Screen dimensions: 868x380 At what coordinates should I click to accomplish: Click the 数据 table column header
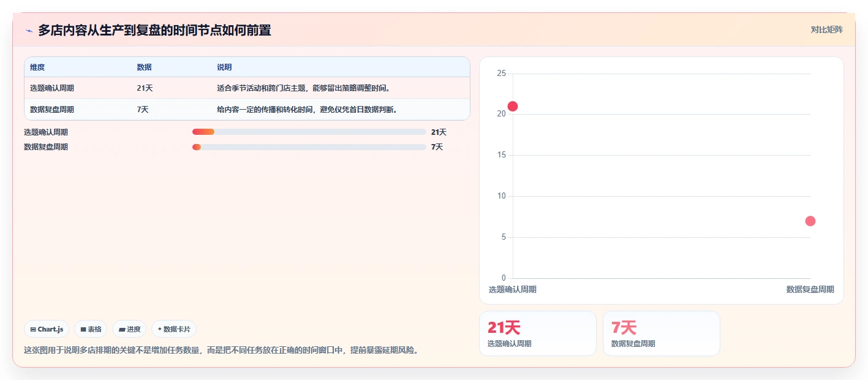[x=145, y=67]
